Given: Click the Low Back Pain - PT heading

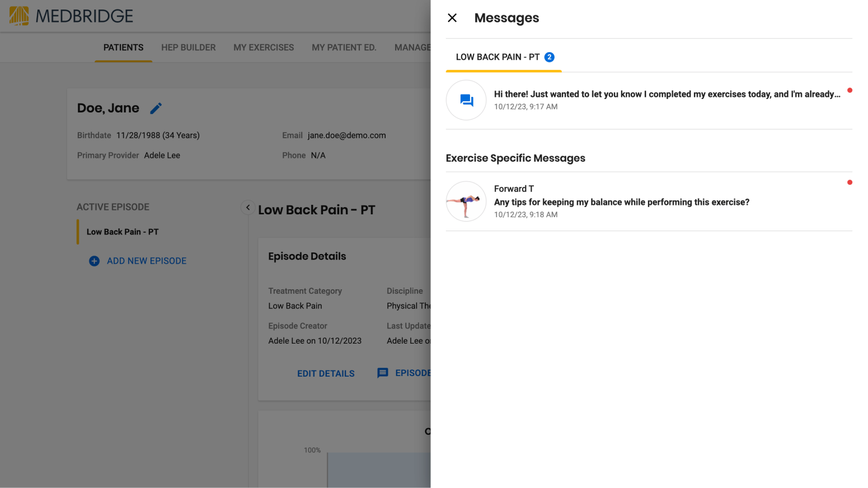Looking at the screenshot, I should coord(316,210).
